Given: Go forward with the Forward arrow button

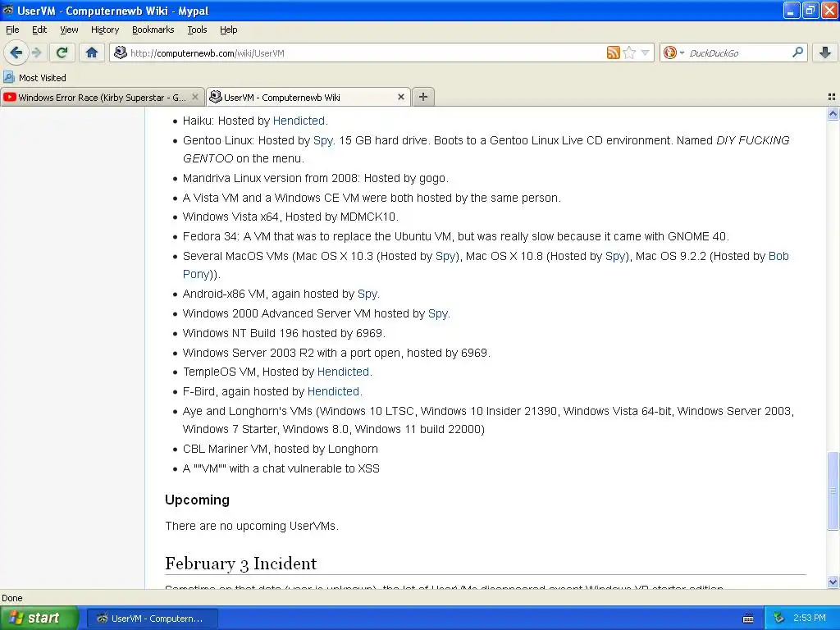Looking at the screenshot, I should (36, 52).
